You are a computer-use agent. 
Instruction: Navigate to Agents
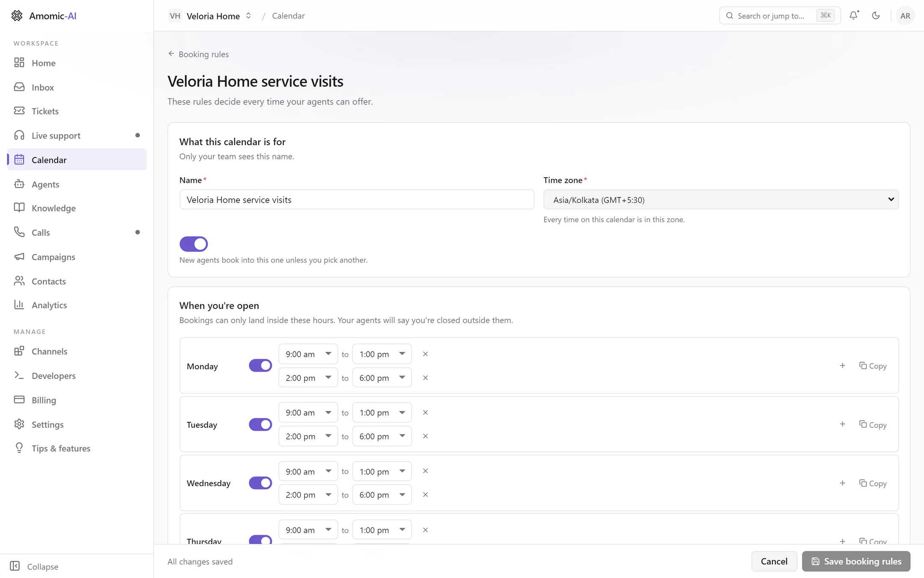coord(77,184)
